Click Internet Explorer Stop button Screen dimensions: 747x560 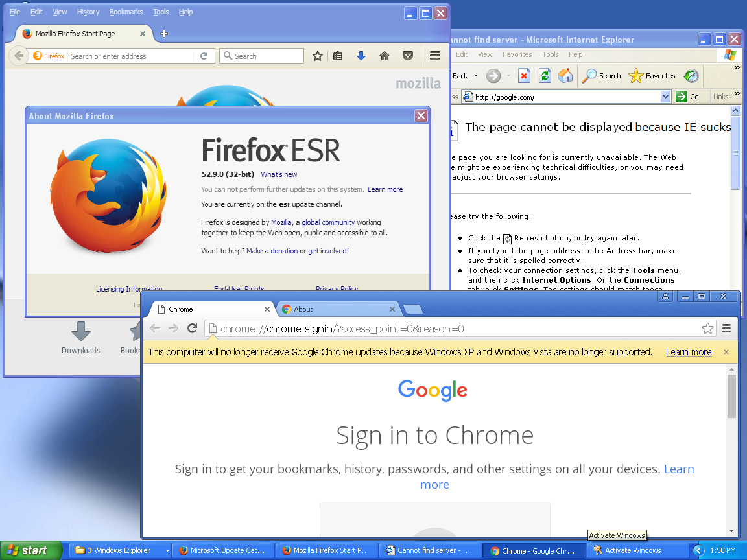pyautogui.click(x=524, y=75)
